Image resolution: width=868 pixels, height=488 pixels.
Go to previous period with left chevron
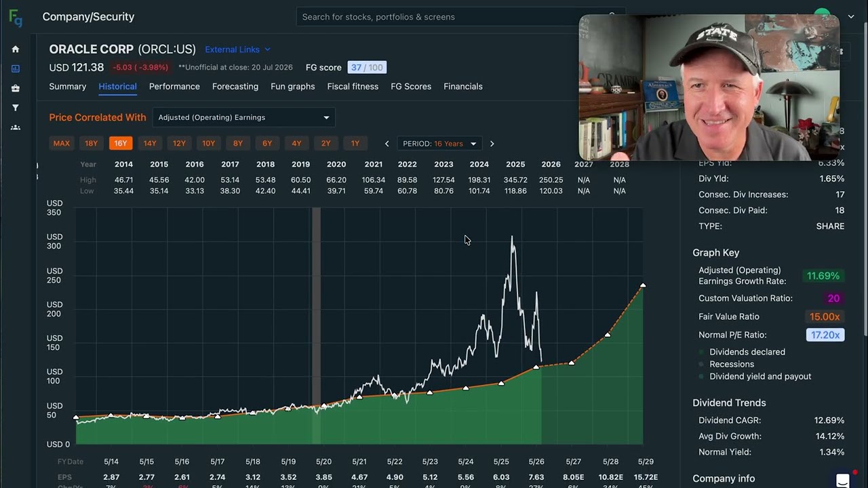click(387, 144)
